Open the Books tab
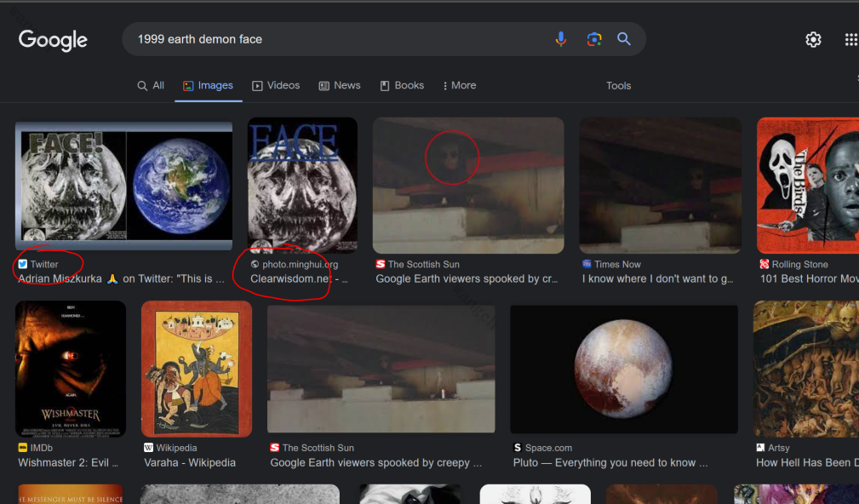Image resolution: width=859 pixels, height=504 pixels. [x=402, y=85]
